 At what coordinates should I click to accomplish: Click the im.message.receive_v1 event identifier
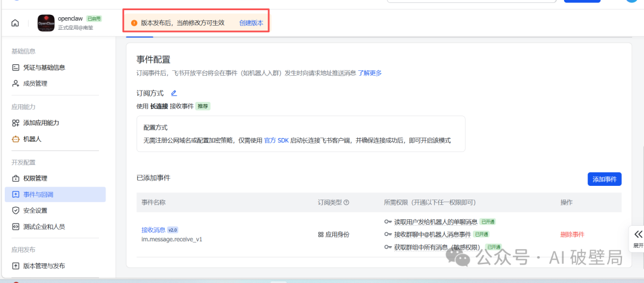[x=172, y=239]
